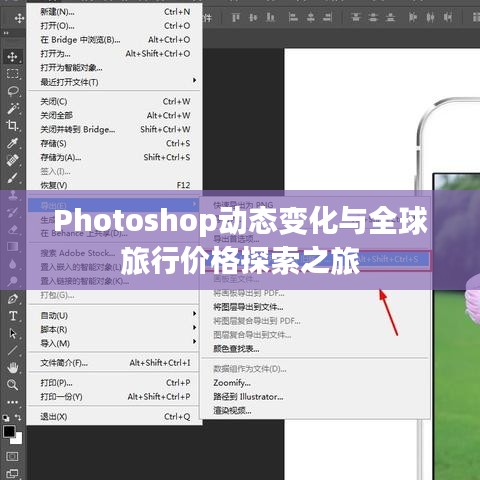Click the align horizontal centers icon

click(x=311, y=17)
